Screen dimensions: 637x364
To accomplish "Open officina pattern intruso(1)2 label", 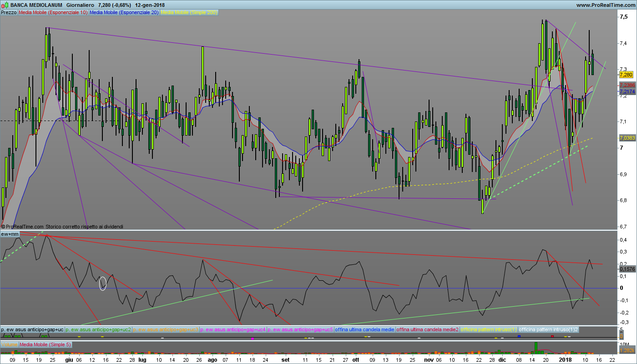I will point(549,329).
